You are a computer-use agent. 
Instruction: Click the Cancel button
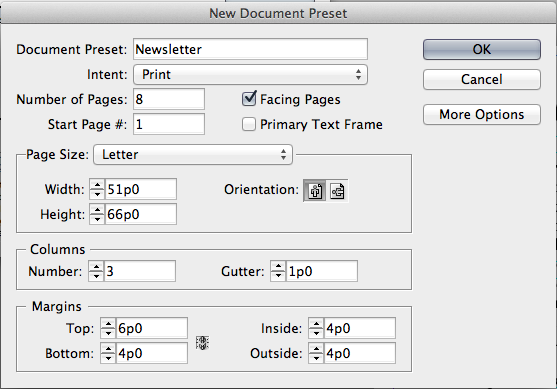tap(482, 79)
